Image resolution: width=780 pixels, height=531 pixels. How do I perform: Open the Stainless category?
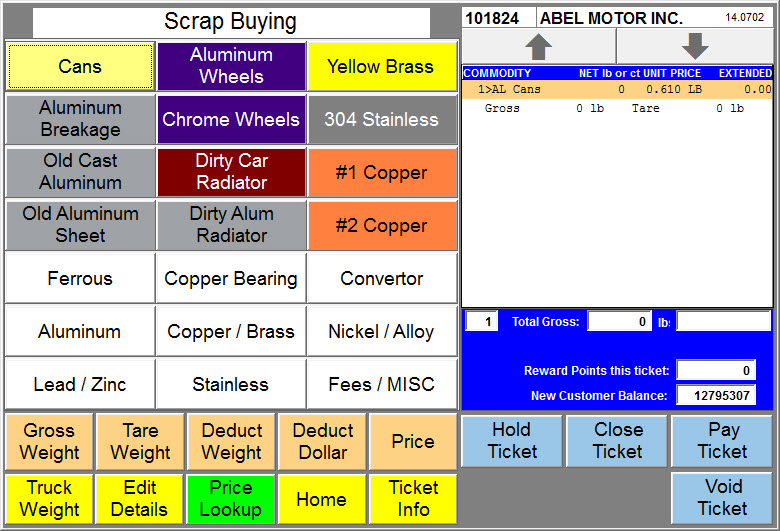pos(231,384)
